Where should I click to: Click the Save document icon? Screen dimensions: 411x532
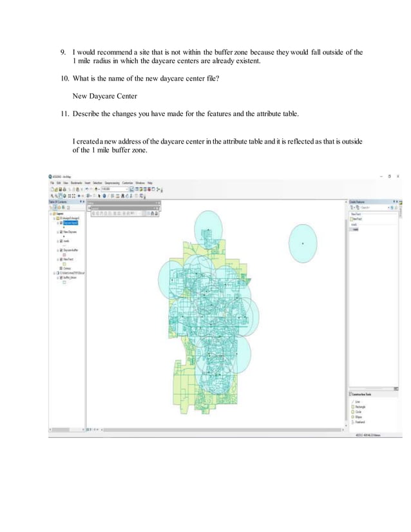pos(60,189)
